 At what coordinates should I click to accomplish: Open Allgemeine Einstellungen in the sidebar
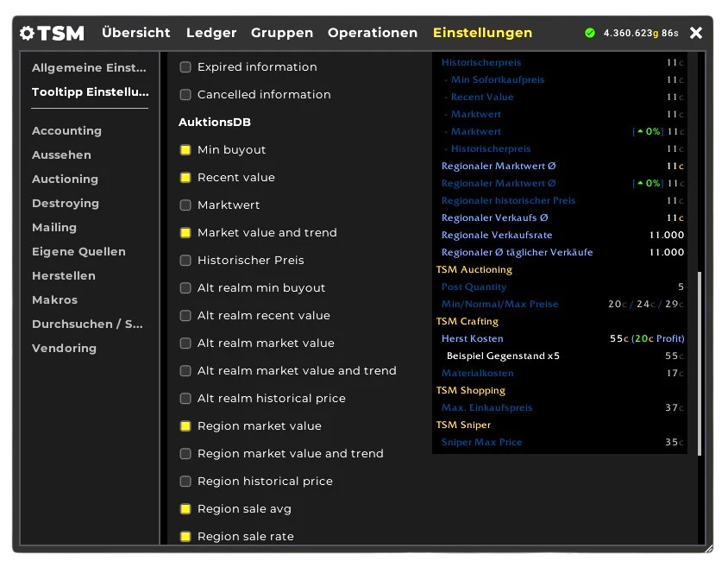[x=89, y=68]
